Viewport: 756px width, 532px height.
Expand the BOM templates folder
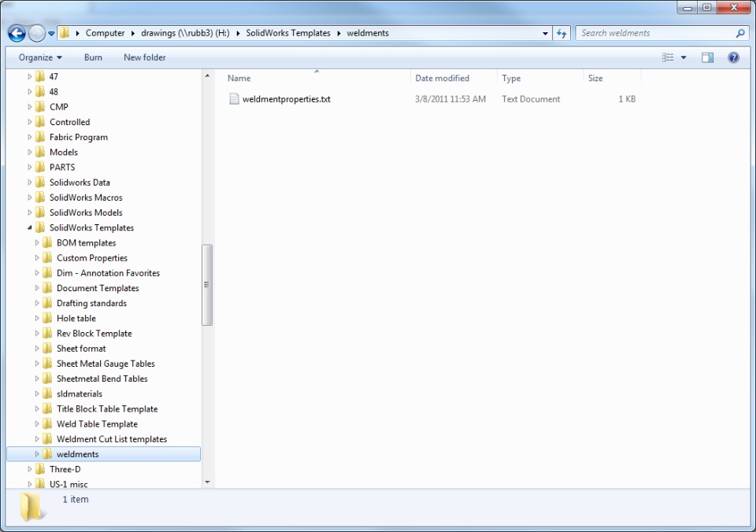37,243
